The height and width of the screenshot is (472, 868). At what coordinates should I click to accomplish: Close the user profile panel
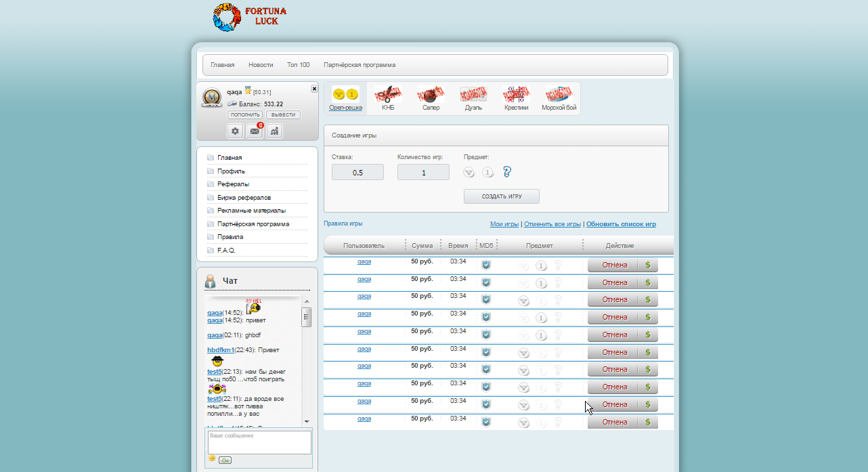[x=314, y=89]
